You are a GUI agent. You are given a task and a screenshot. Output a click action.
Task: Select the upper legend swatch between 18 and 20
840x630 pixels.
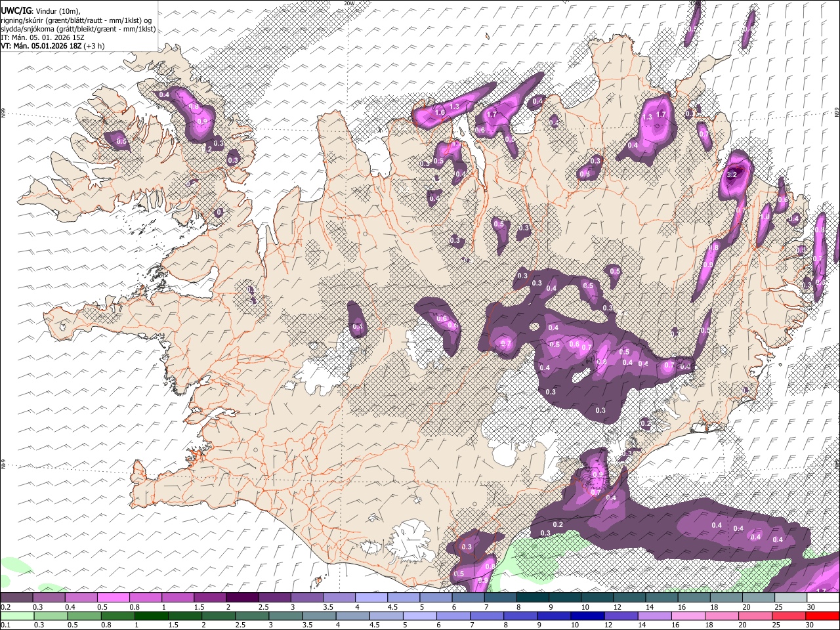pos(726,597)
